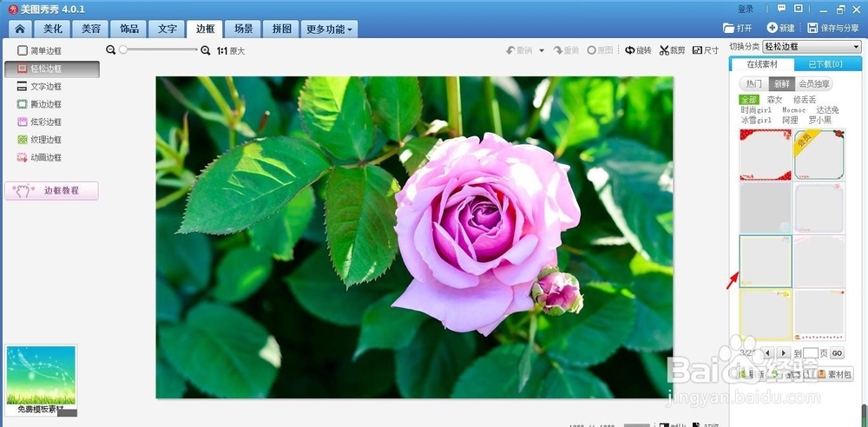The image size is (868, 427).
Task: Filter materials by 修丢丢
Action: 805,101
